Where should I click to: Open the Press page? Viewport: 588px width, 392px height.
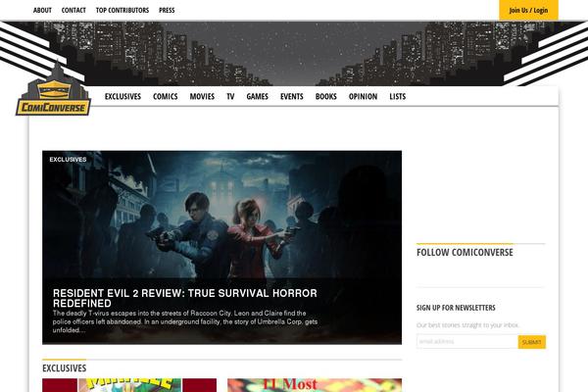167,11
